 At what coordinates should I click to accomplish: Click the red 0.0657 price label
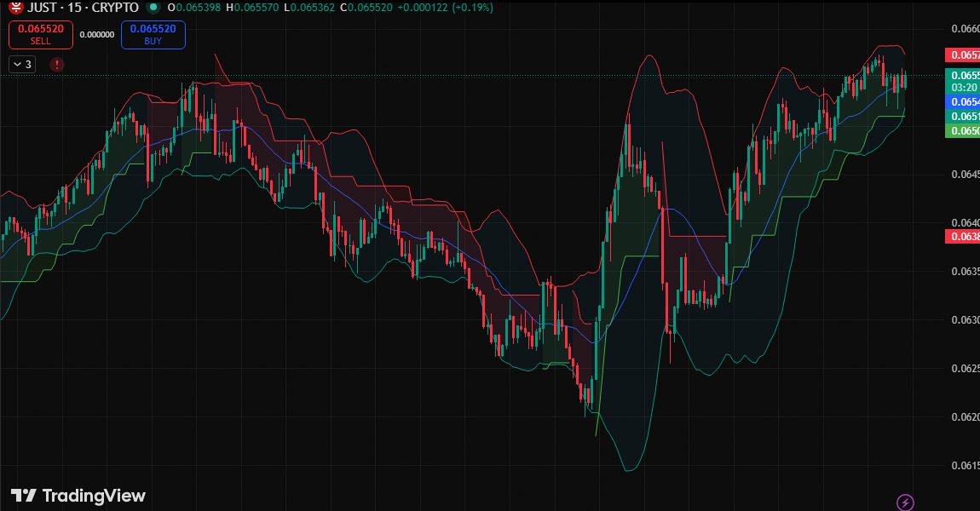tap(962, 55)
